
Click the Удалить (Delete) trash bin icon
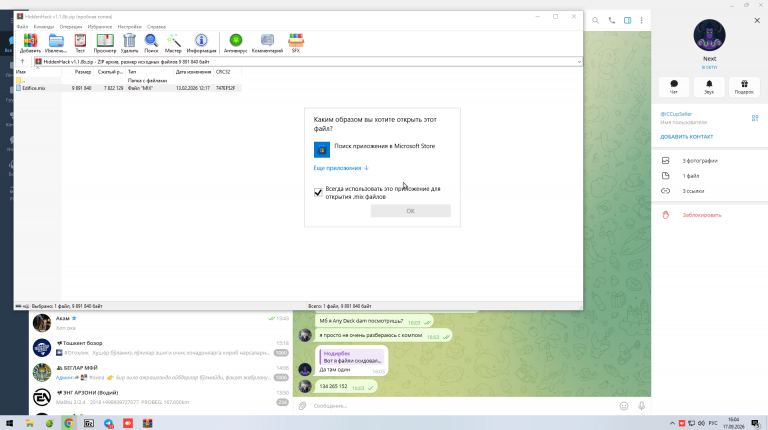click(129, 43)
